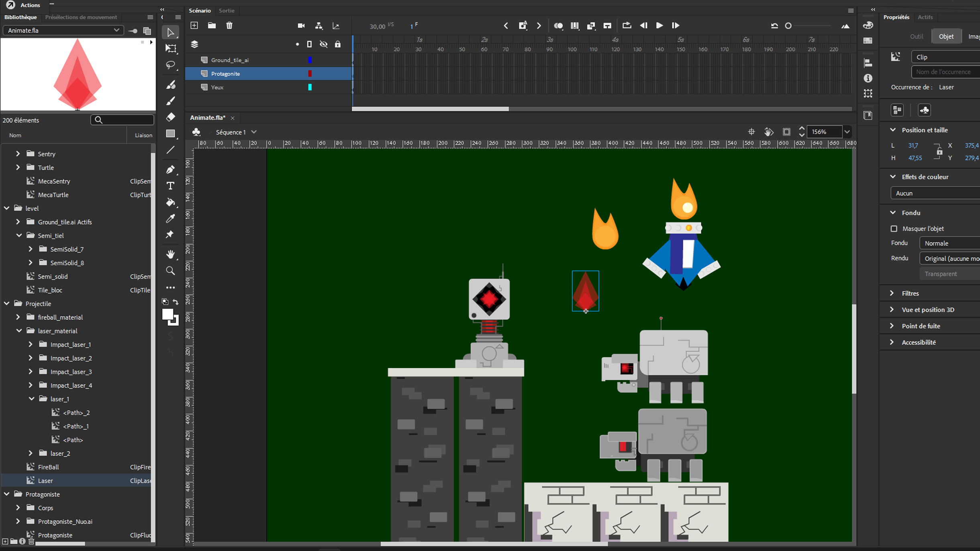This screenshot has width=980, height=551.
Task: Activate the Text tool
Action: point(170,185)
